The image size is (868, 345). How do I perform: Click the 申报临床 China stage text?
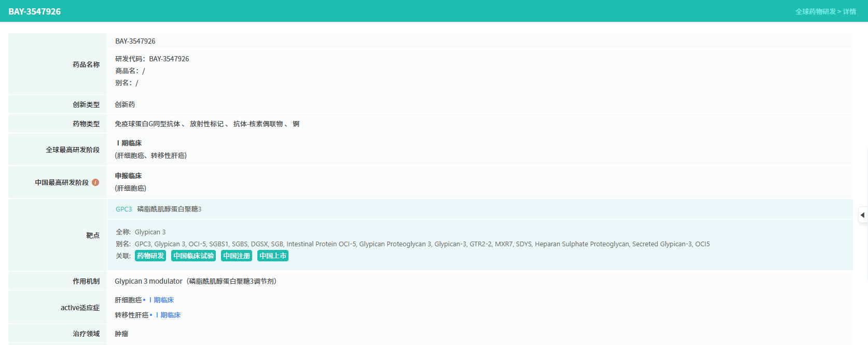click(x=128, y=176)
